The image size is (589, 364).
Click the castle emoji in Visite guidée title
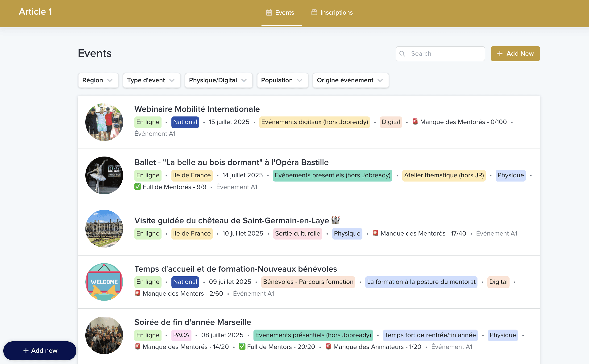335,220
